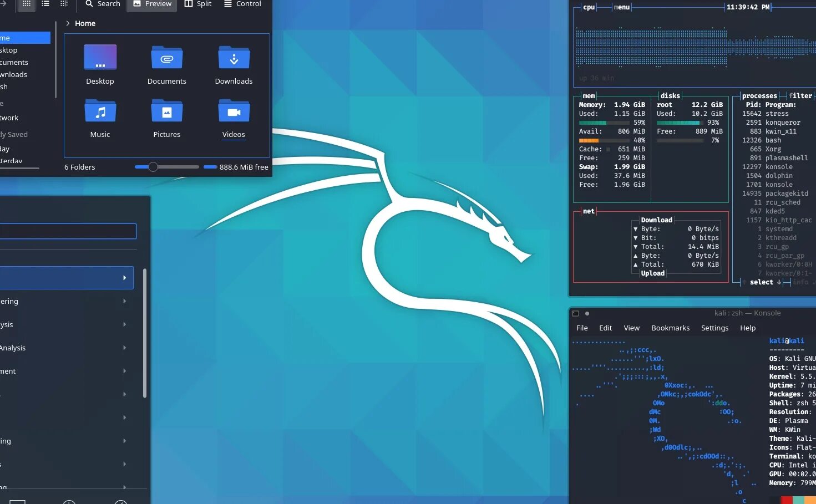Open Network entry in Places sidebar

pyautogui.click(x=9, y=118)
